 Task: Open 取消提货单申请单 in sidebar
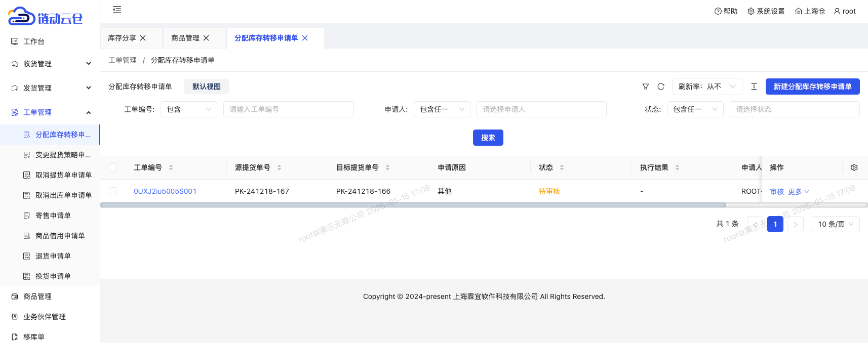coord(63,175)
